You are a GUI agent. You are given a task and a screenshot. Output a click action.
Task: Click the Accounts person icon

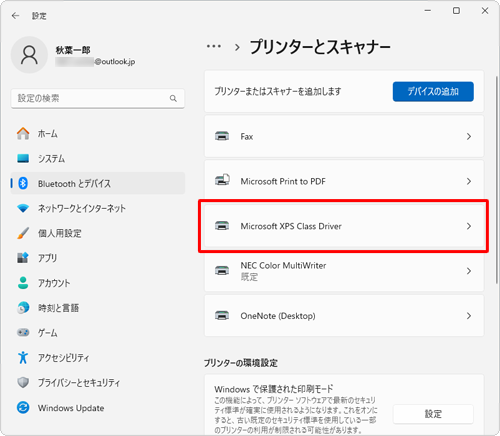(23, 283)
